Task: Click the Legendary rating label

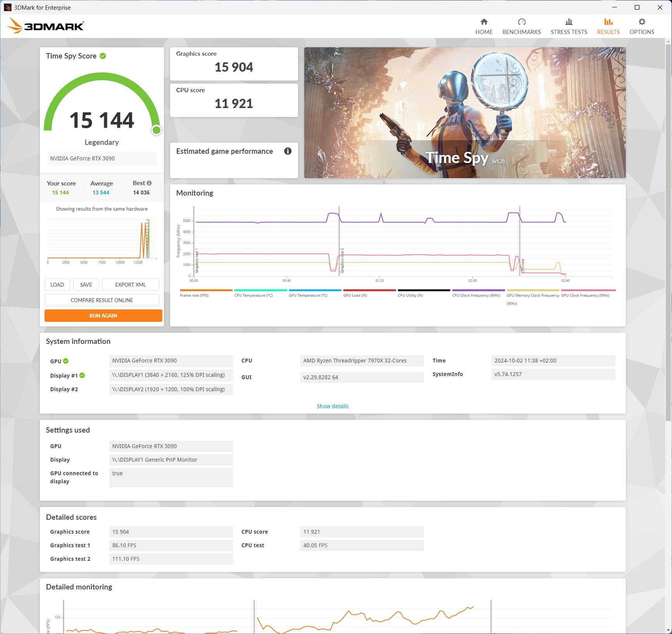Action: pos(102,142)
